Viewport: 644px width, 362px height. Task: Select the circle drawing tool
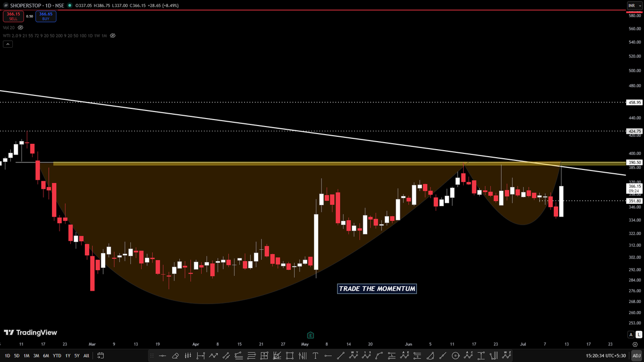pyautogui.click(x=455, y=355)
